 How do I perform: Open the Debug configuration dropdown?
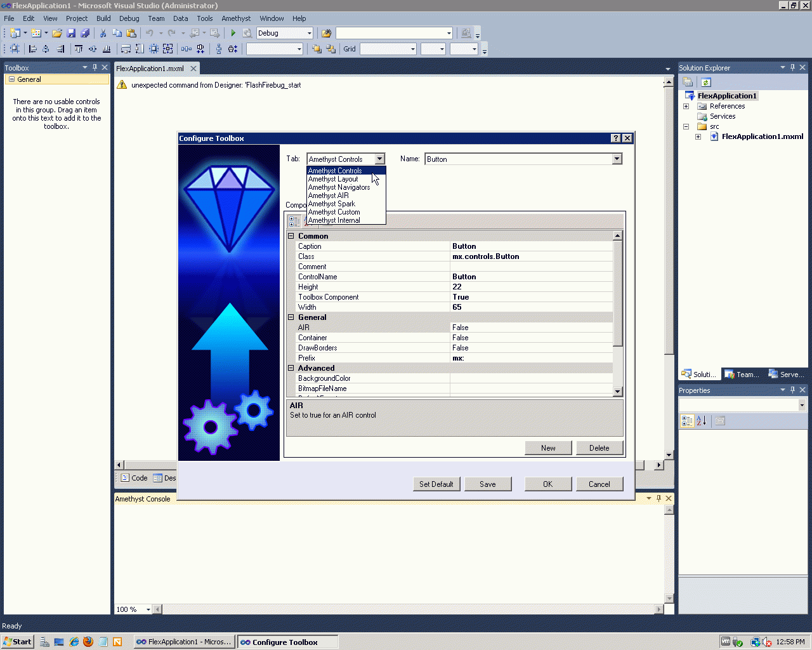309,33
